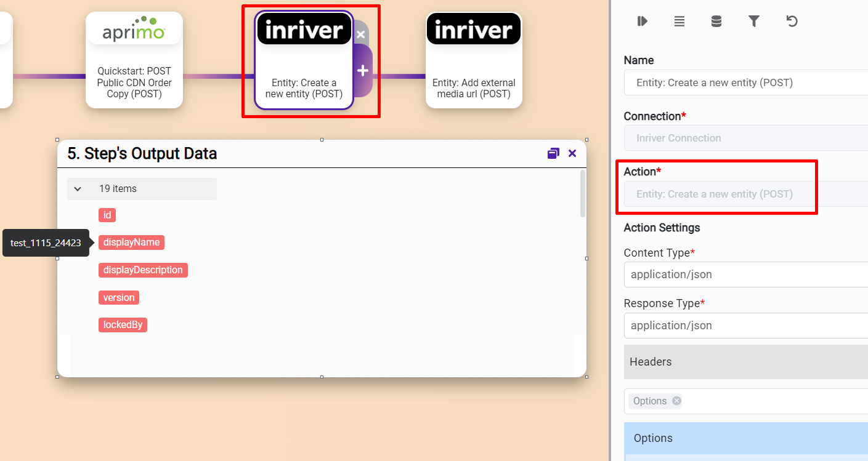
Task: Open the Action dropdown field
Action: tap(745, 194)
